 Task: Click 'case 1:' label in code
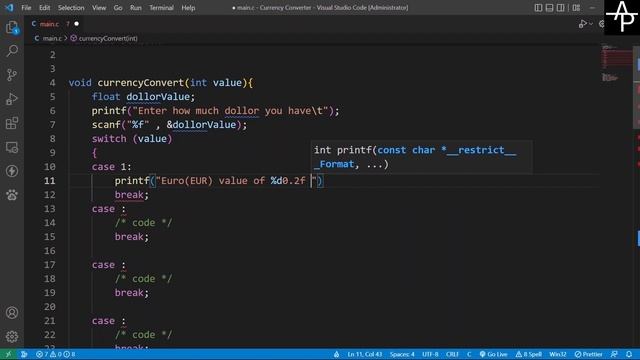[111, 167]
